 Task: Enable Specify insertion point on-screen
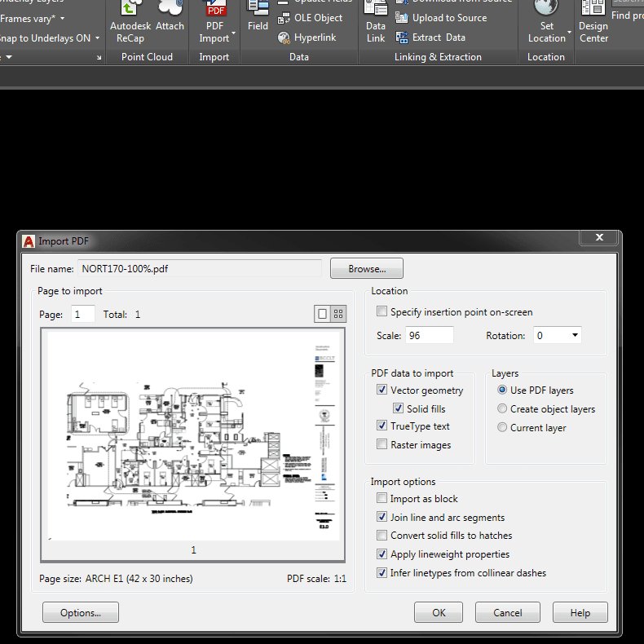point(382,311)
